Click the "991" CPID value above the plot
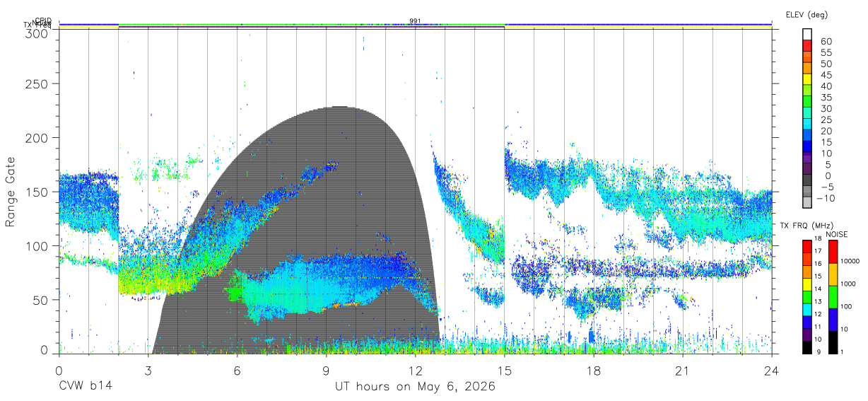 point(415,21)
